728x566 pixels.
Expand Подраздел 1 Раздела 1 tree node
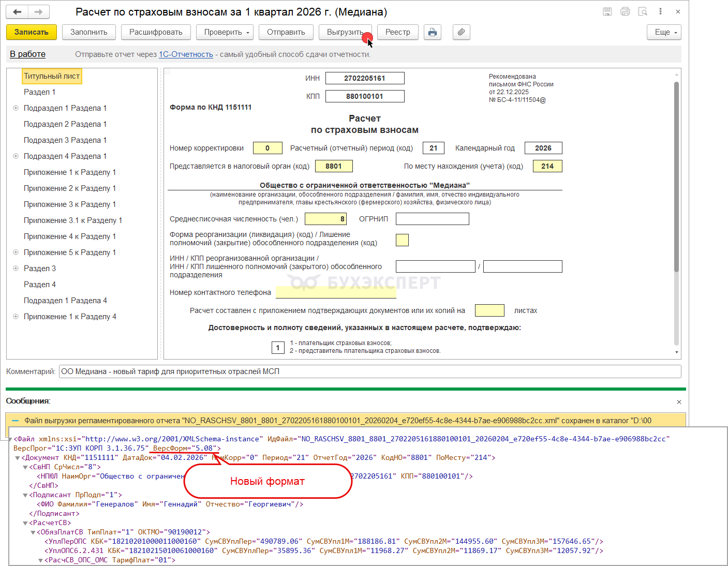pyautogui.click(x=16, y=108)
